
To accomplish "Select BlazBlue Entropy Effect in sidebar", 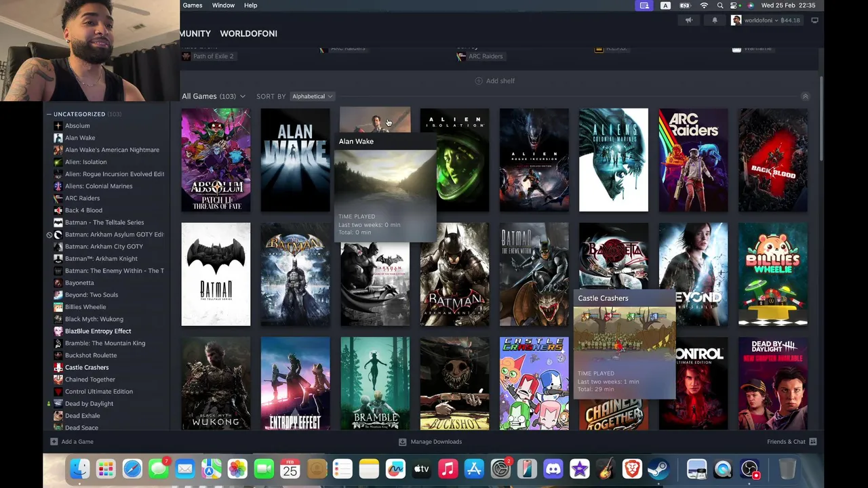I will pos(98,331).
